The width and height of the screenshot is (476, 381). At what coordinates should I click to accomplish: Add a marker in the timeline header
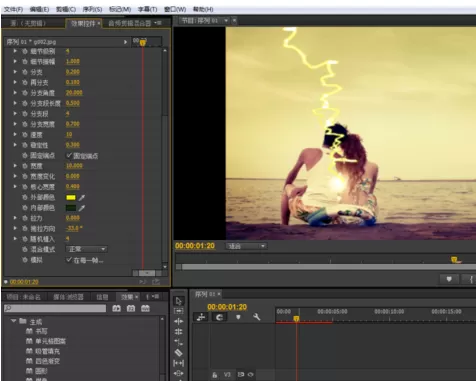(x=238, y=317)
